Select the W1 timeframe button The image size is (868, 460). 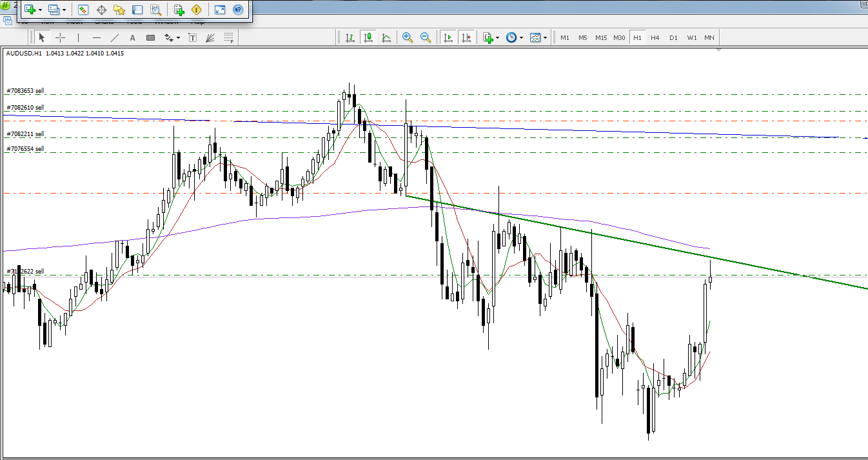[692, 37]
